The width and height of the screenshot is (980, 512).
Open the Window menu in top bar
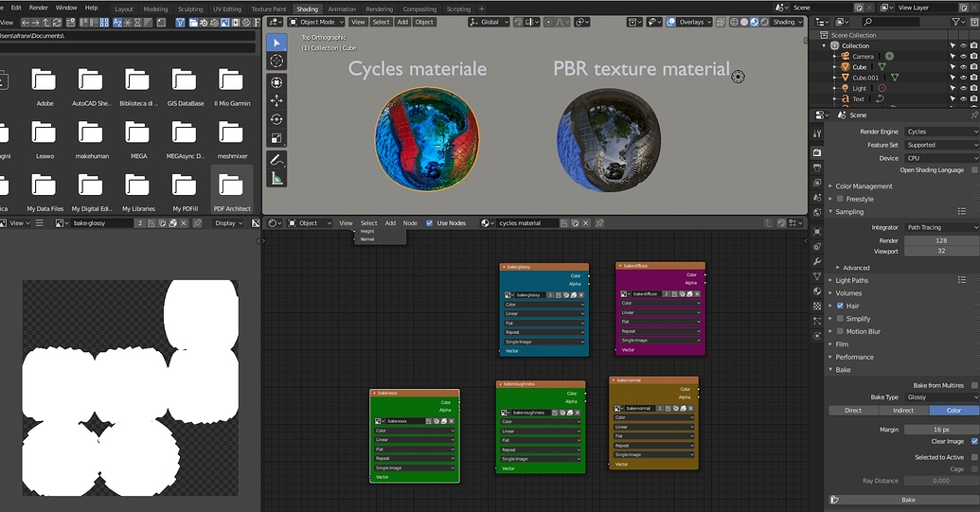66,8
